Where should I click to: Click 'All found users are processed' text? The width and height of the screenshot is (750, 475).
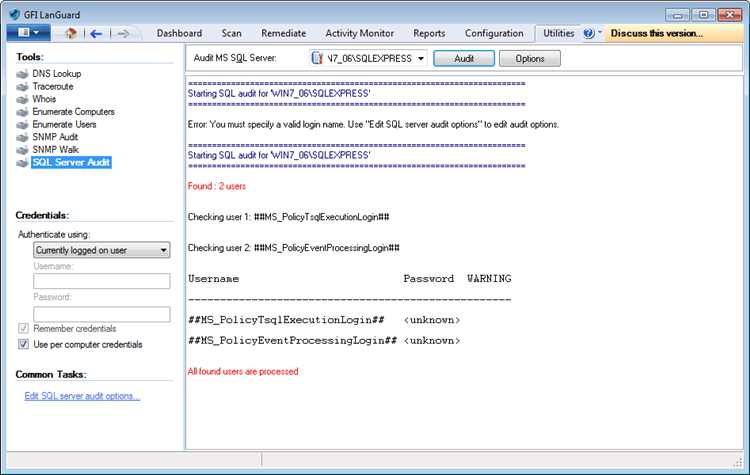coord(243,371)
